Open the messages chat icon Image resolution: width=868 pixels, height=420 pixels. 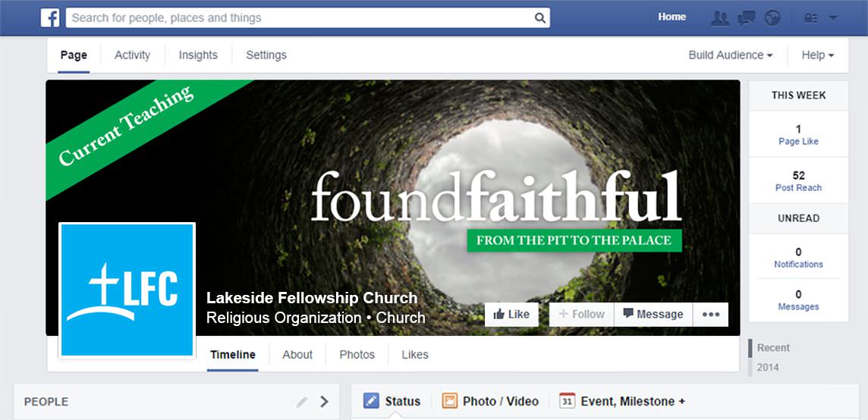pyautogui.click(x=746, y=17)
